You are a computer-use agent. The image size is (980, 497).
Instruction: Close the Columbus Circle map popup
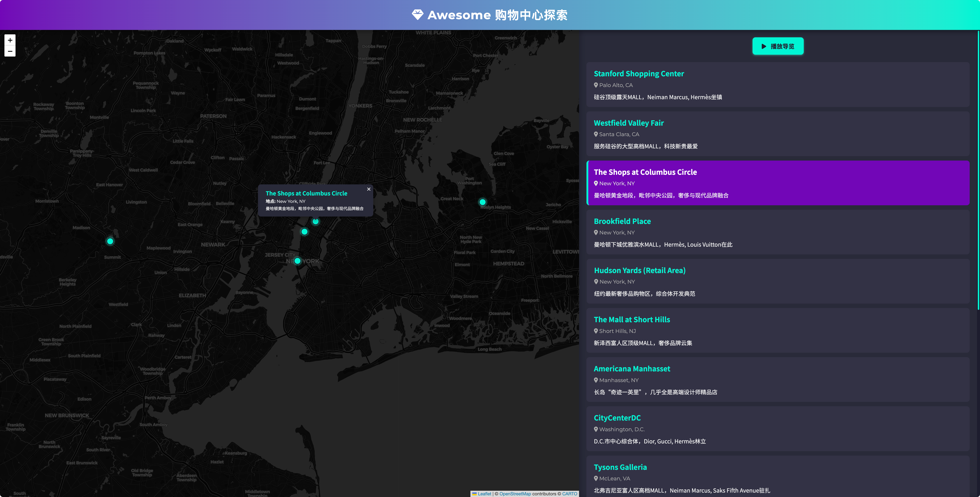click(x=369, y=189)
